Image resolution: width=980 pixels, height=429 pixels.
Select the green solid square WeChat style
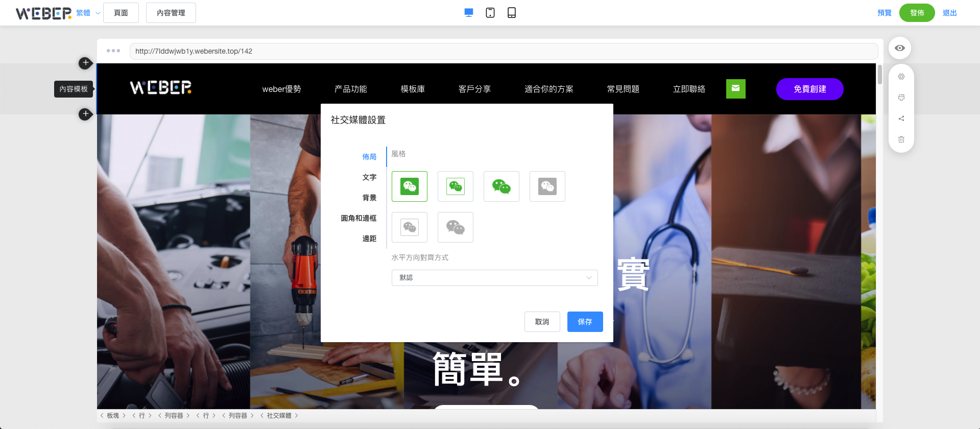(410, 186)
